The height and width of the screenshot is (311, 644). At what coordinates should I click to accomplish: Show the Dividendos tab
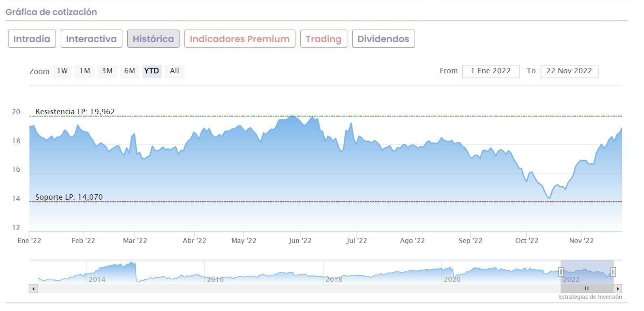pos(383,39)
